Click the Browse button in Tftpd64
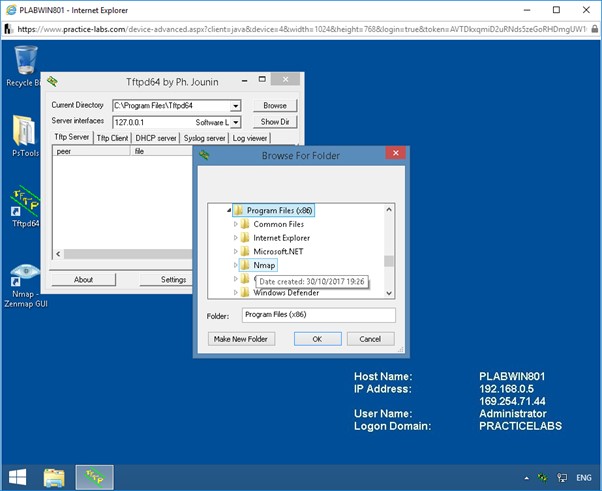This screenshot has width=602, height=491. (275, 106)
